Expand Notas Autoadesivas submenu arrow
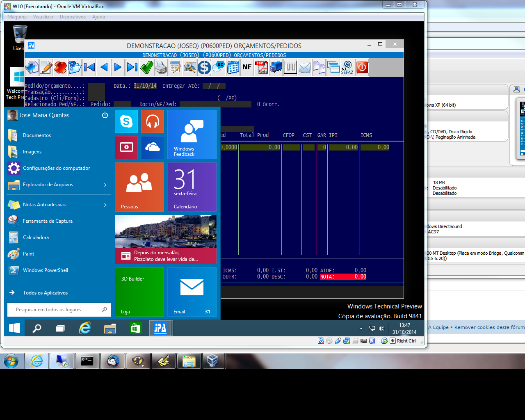Screen dimensions: 525x420 tap(105, 205)
